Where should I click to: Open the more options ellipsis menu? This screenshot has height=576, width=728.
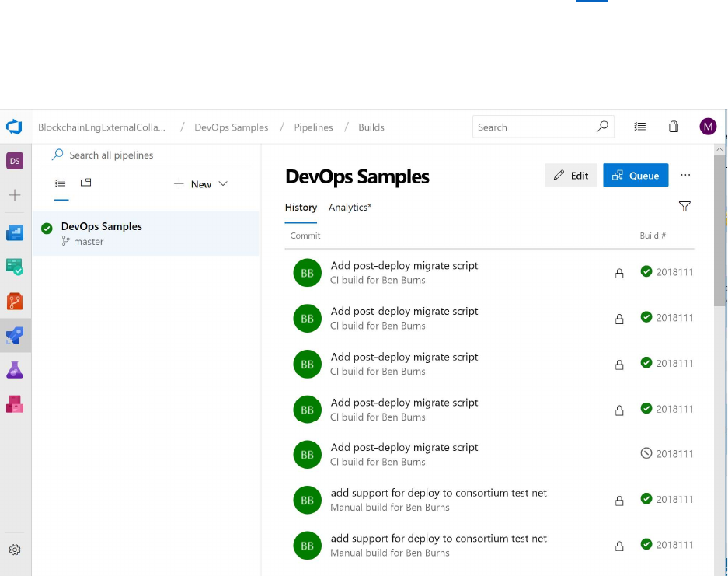(685, 176)
